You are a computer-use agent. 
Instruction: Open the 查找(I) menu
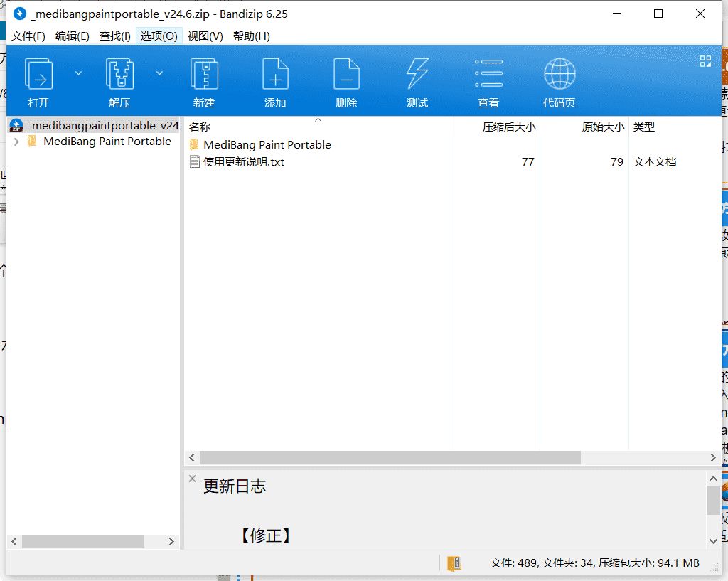(114, 36)
